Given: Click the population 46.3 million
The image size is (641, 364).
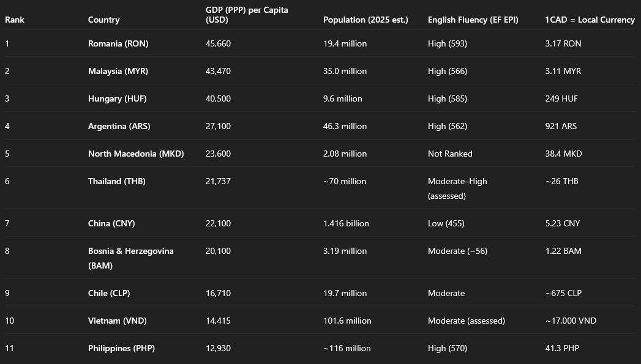Looking at the screenshot, I should 345,126.
